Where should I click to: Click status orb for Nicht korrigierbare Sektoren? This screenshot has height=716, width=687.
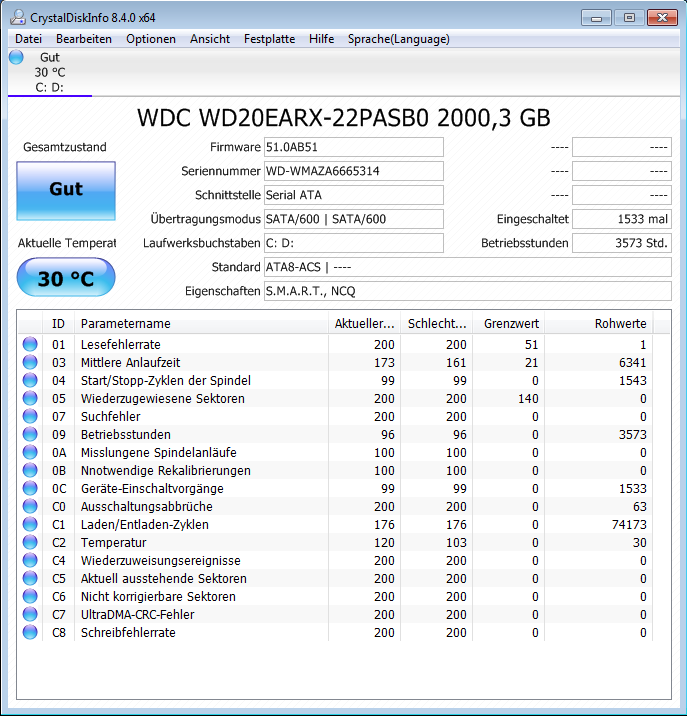pos(30,596)
